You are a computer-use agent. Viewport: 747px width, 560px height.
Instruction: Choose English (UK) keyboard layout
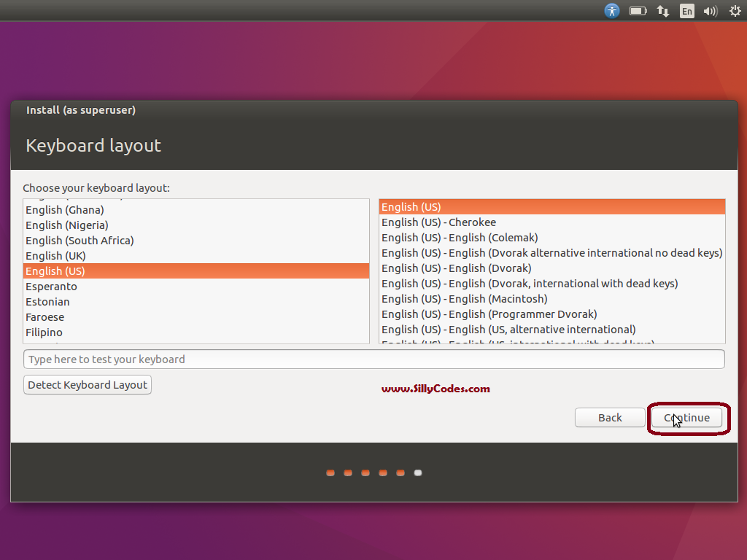click(x=196, y=256)
